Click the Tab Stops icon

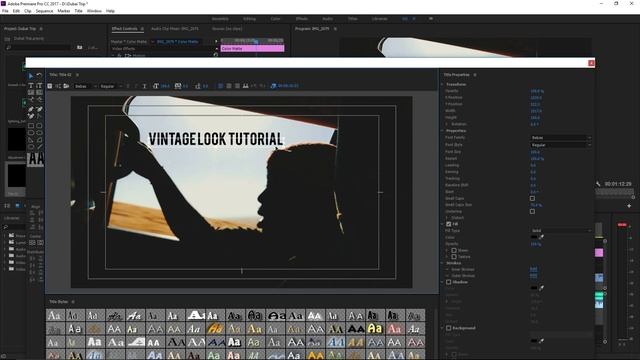[246, 86]
